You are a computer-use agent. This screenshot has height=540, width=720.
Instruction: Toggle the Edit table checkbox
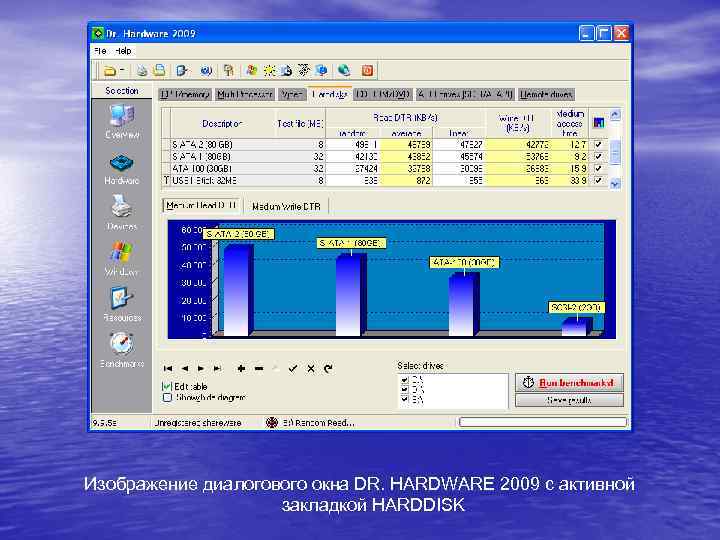coord(167,386)
